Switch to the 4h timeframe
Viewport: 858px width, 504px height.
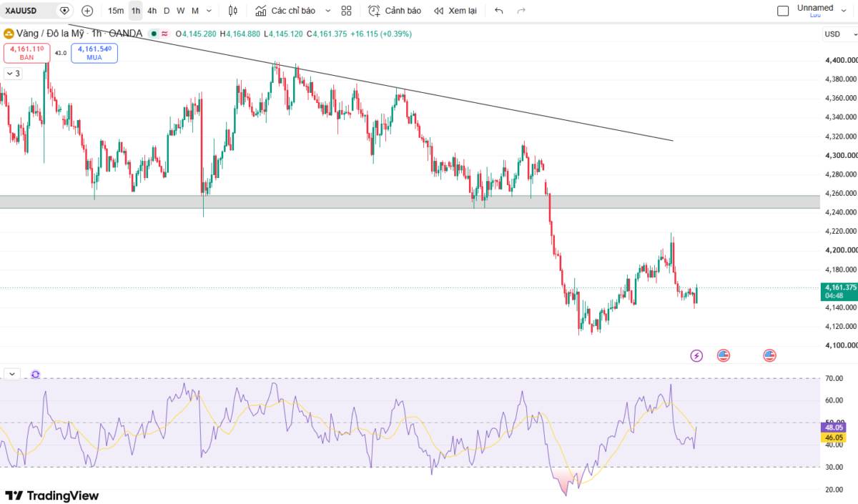tap(152, 11)
